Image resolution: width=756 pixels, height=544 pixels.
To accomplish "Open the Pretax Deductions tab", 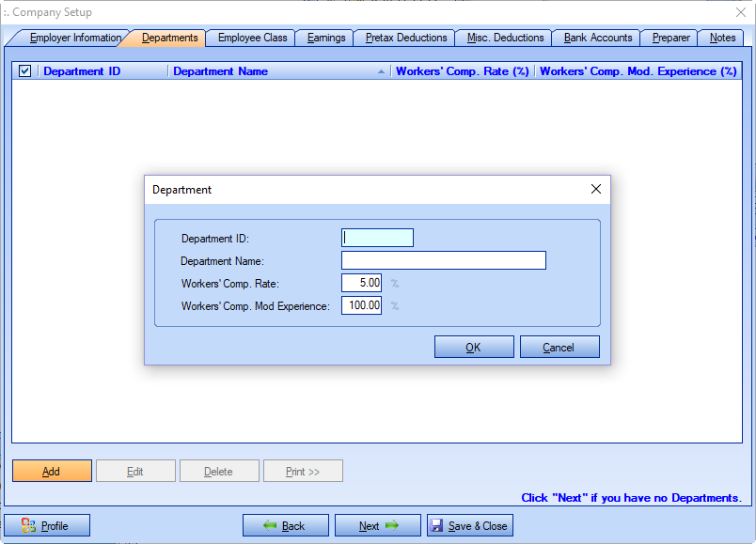I will coord(406,38).
